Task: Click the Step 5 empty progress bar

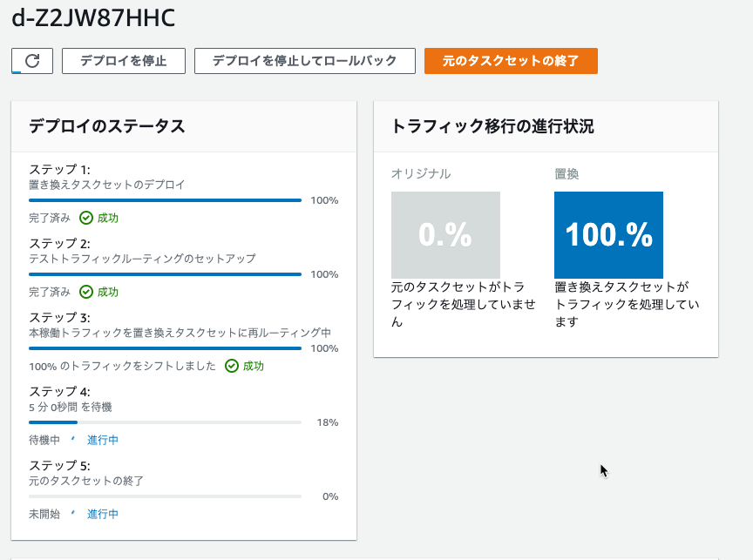Action: pyautogui.click(x=166, y=496)
